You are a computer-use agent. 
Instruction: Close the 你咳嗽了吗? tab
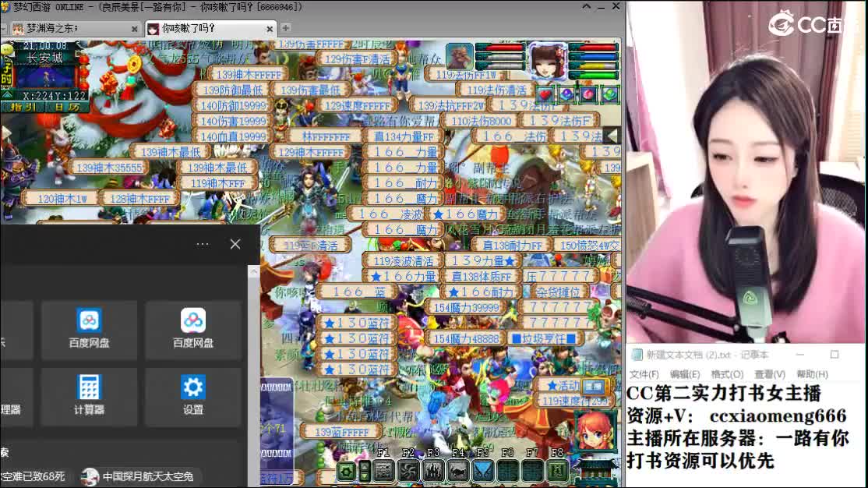click(x=270, y=29)
